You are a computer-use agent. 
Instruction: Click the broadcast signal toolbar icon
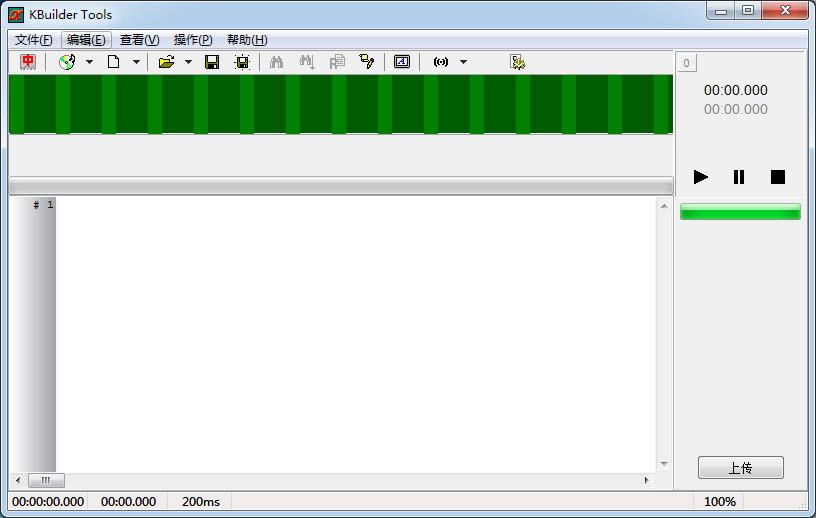pos(441,62)
